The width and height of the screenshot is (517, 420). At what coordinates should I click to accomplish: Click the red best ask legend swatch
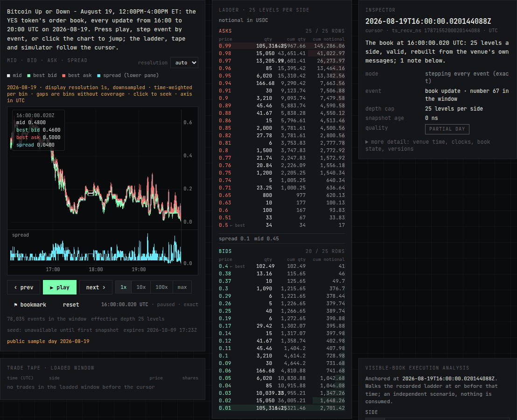[x=63, y=76]
